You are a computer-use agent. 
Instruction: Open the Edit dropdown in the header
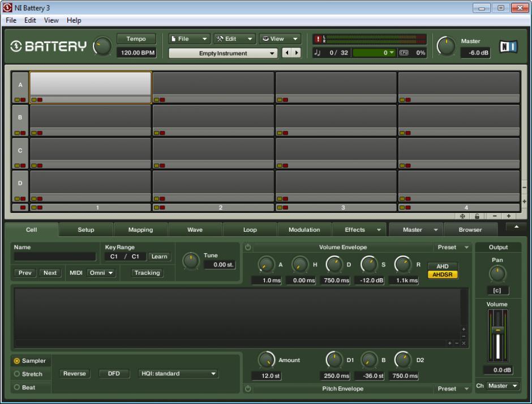pyautogui.click(x=235, y=39)
